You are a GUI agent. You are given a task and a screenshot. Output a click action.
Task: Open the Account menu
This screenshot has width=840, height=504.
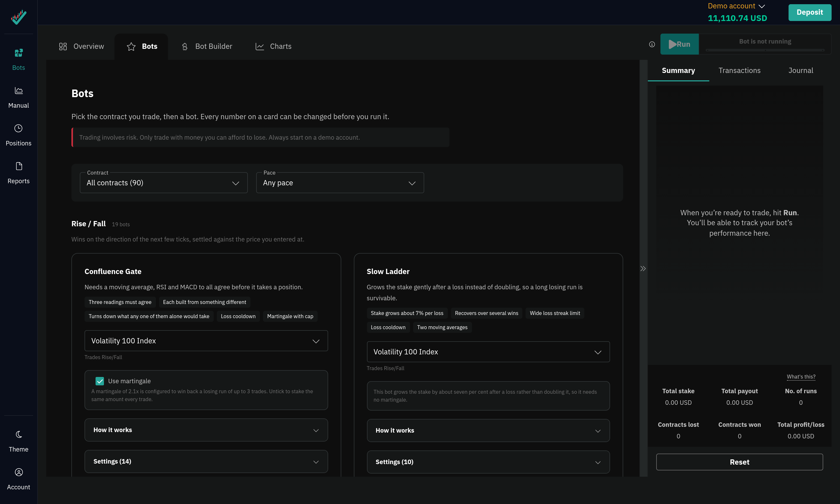[x=18, y=479]
